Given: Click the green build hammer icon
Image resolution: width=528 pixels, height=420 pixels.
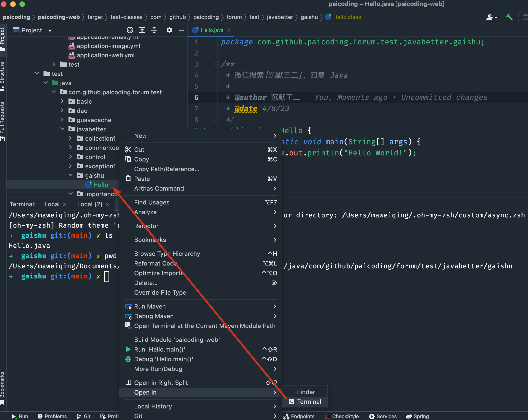Looking at the screenshot, I should coord(509,17).
